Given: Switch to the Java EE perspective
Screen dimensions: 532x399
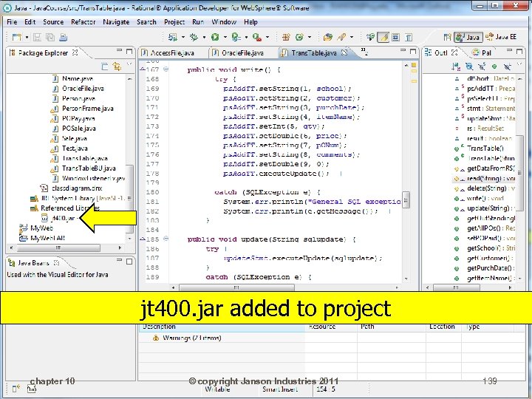Looking at the screenshot, I should (501, 37).
